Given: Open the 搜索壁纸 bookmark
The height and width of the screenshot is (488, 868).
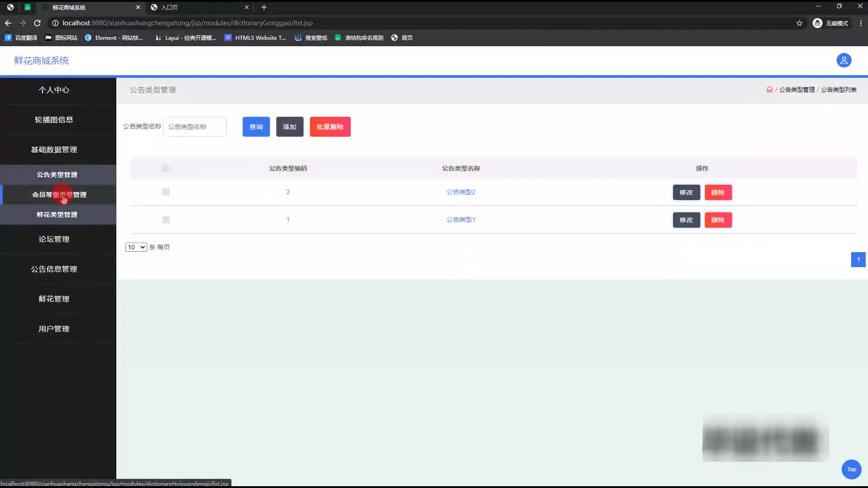Looking at the screenshot, I should coord(311,38).
